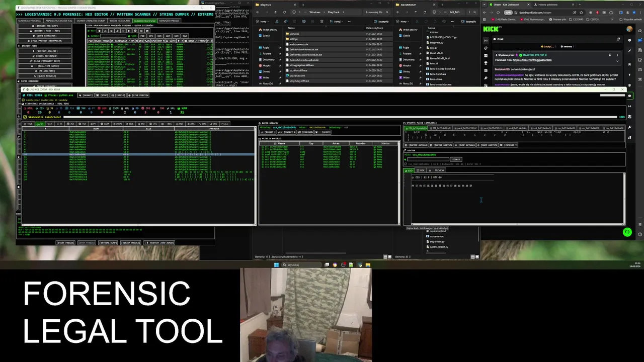Viewport: 644px width, 362px height.
Task: Open the KONTROLA PROCESSU tab
Action: pos(30,21)
